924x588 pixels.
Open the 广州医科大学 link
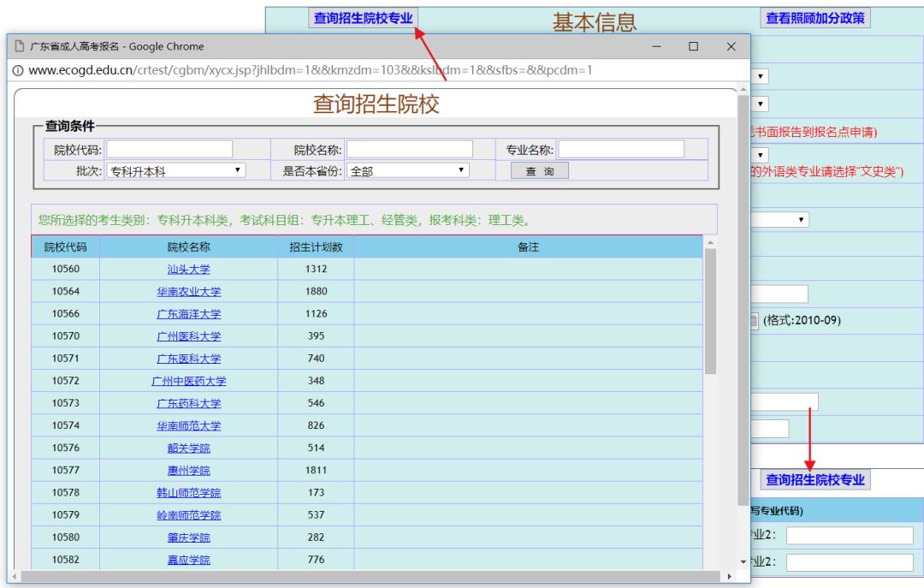pos(188,336)
